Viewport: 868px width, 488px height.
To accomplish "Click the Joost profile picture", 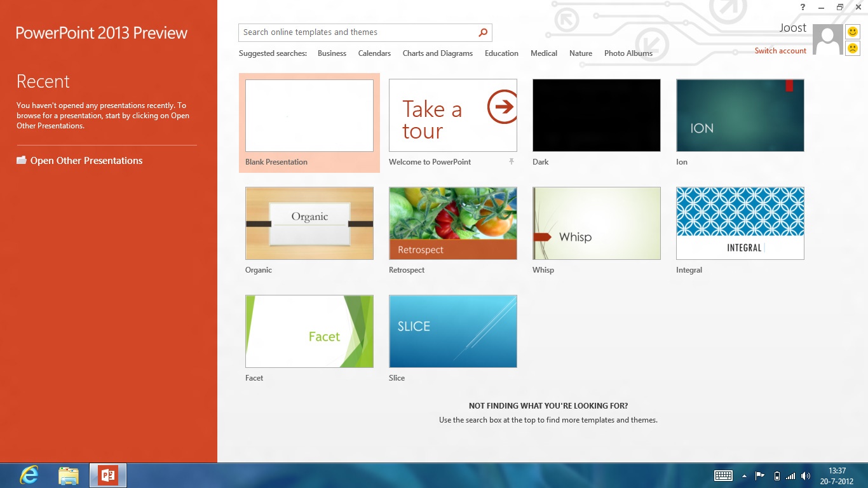I will pos(828,39).
